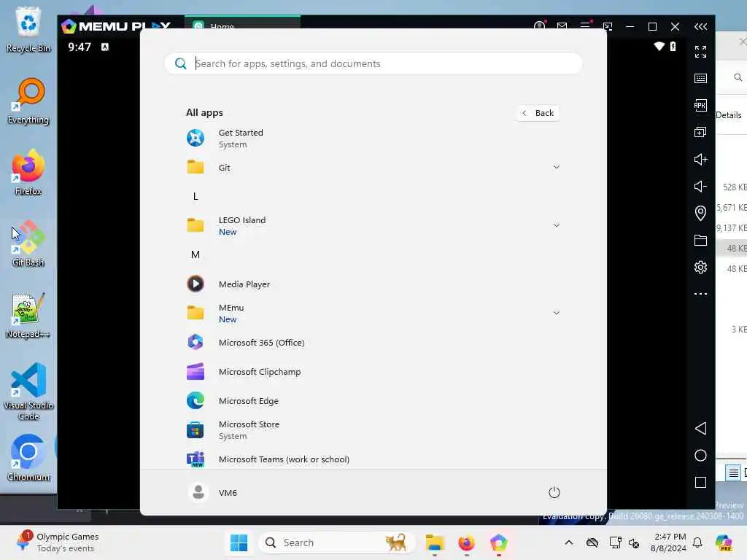Open Get Started from All apps
Viewport: 747px width, 560px height.
click(x=373, y=138)
